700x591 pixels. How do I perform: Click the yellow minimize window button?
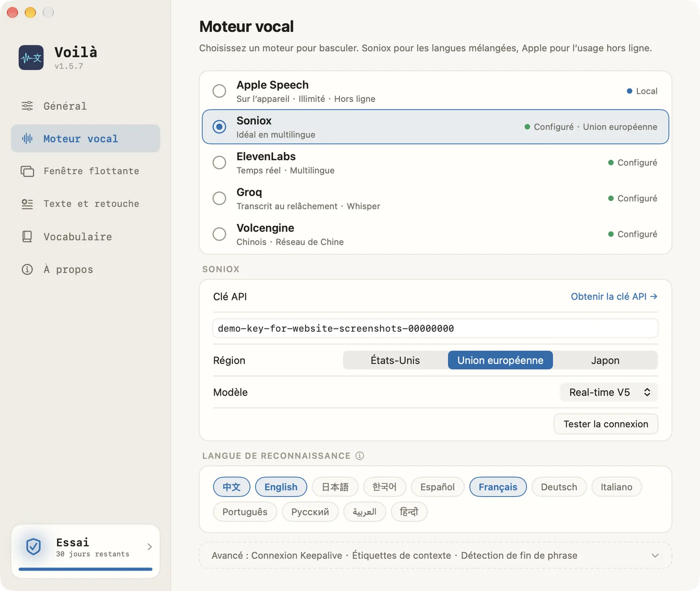point(30,12)
